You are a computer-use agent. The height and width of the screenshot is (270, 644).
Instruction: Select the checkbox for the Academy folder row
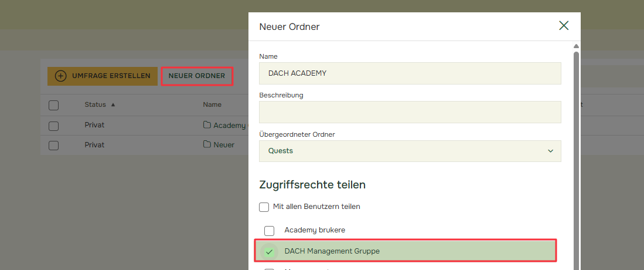54,126
